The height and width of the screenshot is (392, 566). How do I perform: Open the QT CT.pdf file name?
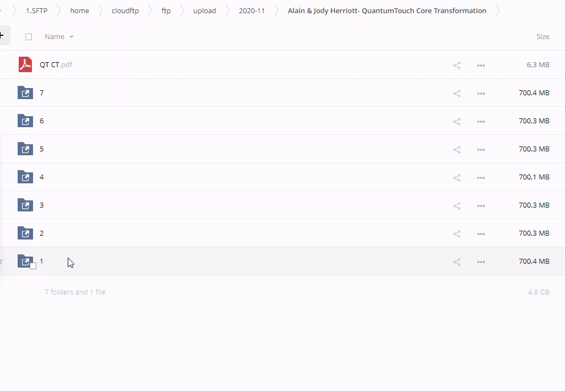point(56,65)
